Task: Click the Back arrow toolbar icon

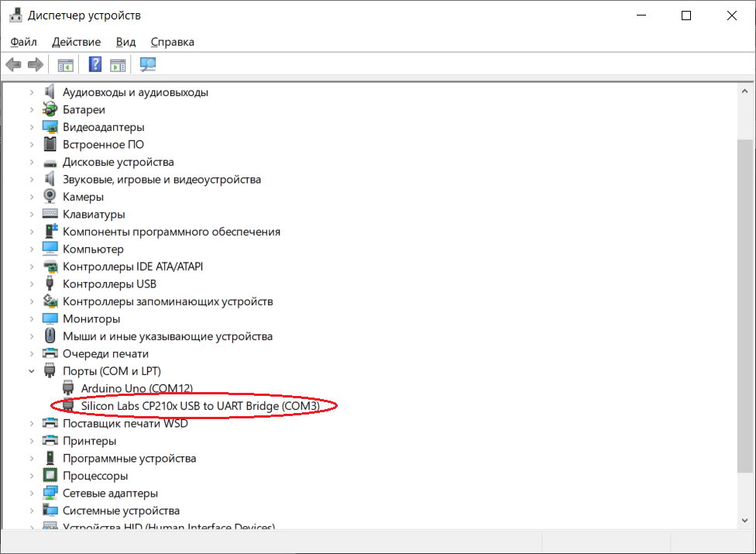Action: 13,64
